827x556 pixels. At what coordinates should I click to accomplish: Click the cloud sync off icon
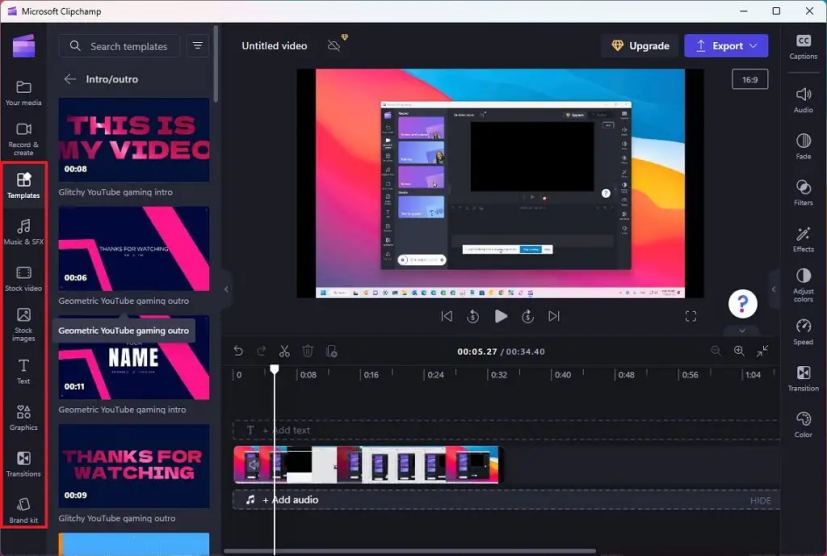tap(334, 46)
